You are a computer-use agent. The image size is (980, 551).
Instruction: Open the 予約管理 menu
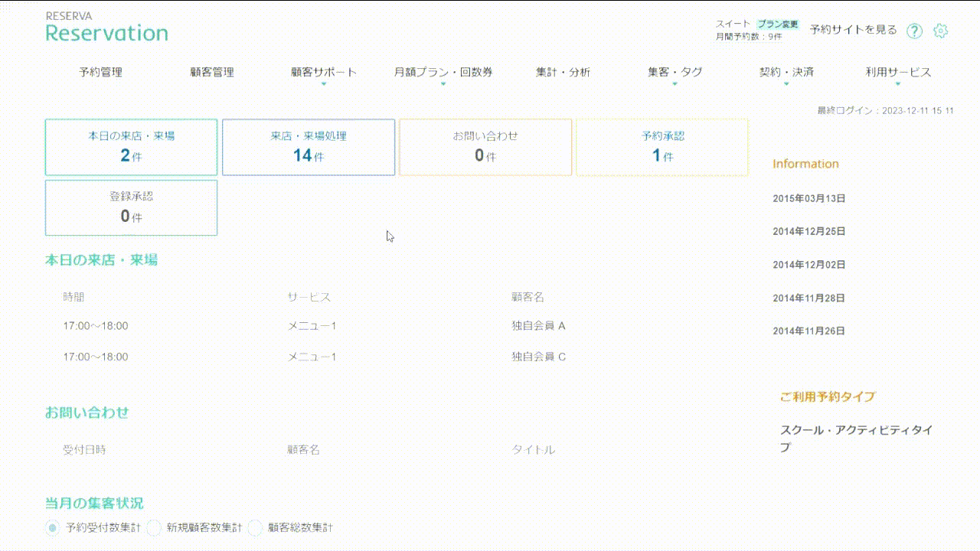[x=100, y=73]
